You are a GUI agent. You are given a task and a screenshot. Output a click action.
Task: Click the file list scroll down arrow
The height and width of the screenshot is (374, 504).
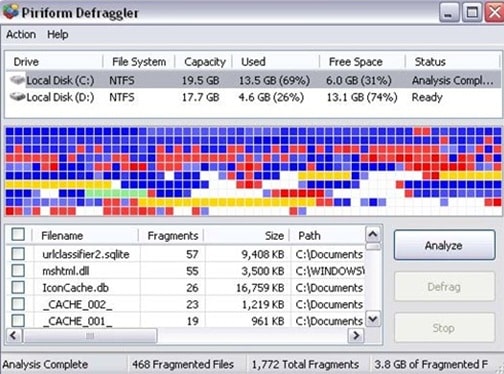pyautogui.click(x=373, y=319)
